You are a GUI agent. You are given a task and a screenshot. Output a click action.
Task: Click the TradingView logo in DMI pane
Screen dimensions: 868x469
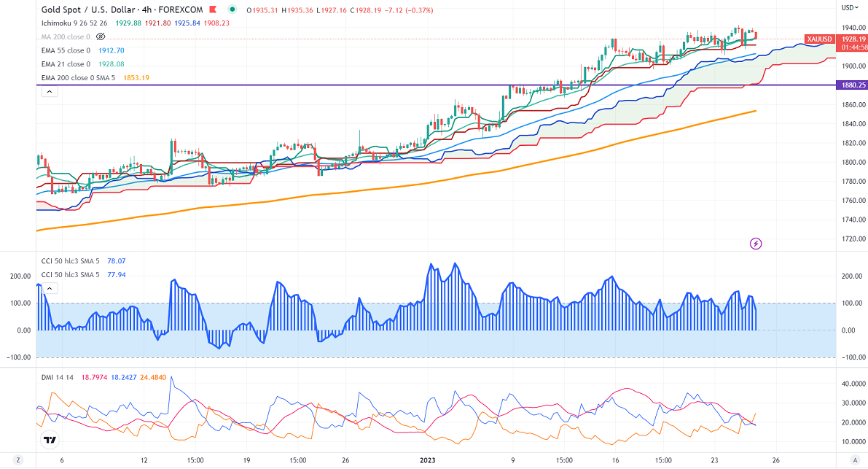50,440
